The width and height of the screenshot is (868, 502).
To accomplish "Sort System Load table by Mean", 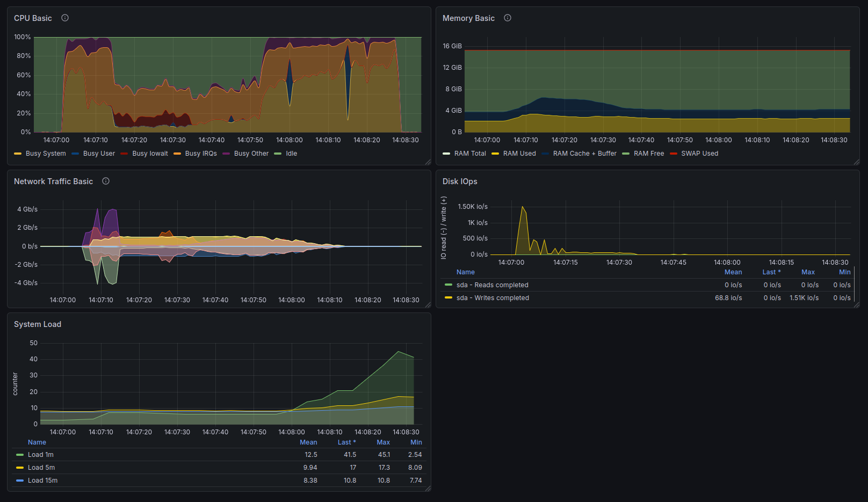I will (308, 442).
